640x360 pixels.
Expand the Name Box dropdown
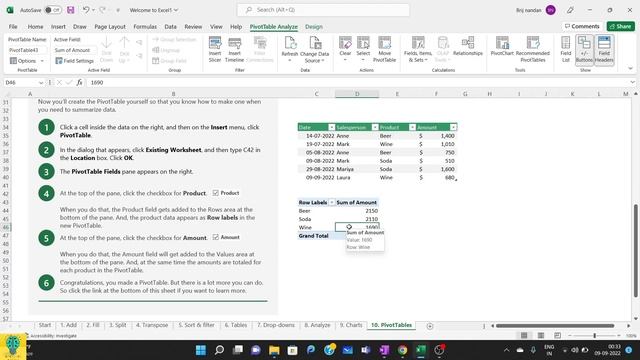click(x=41, y=82)
